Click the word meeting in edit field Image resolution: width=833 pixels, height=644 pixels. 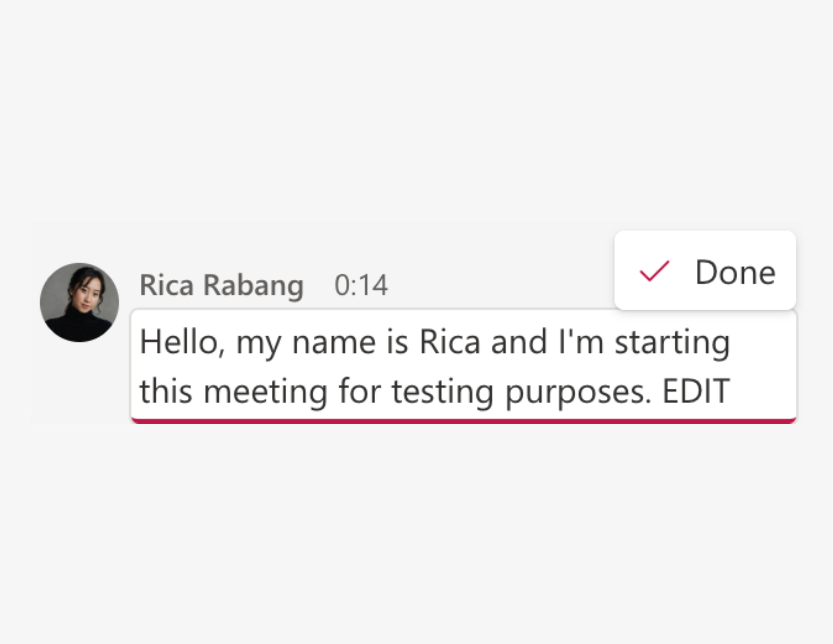[266, 391]
